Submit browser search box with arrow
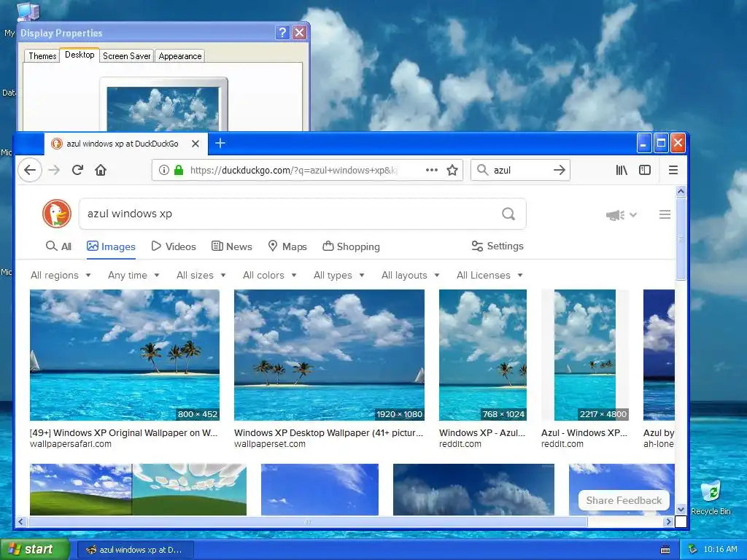Viewport: 747px width, 560px height. click(560, 170)
